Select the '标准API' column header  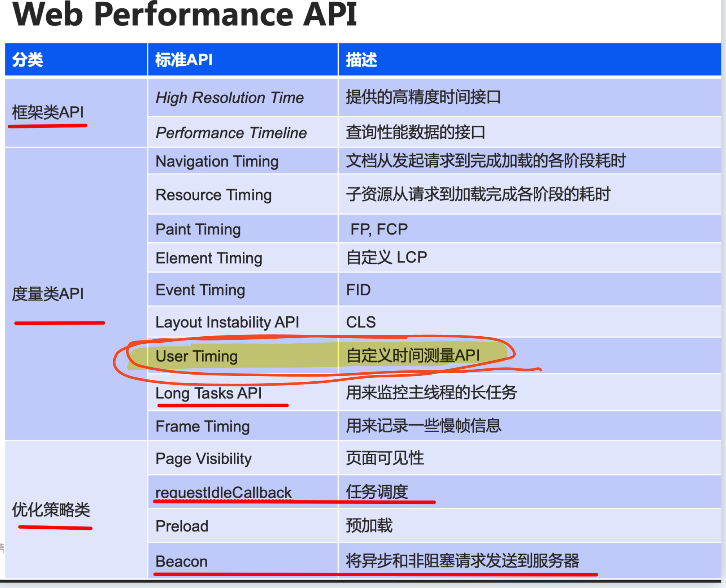point(243,60)
